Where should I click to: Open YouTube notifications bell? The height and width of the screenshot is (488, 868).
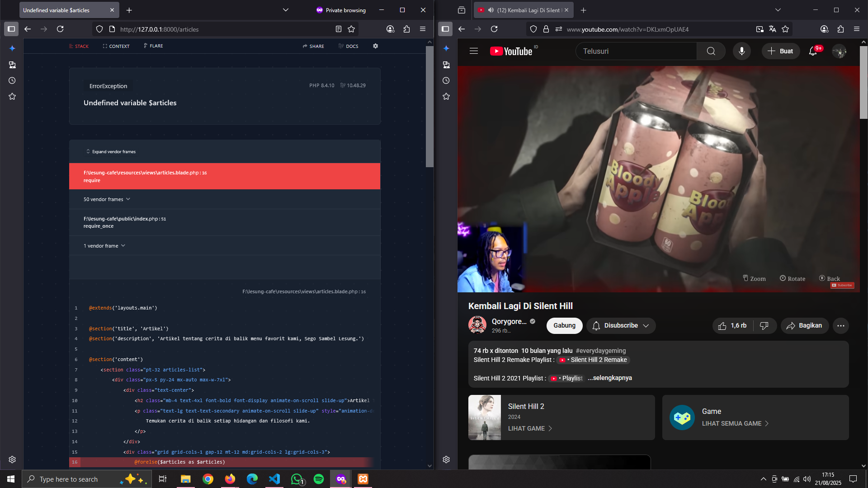(x=813, y=51)
